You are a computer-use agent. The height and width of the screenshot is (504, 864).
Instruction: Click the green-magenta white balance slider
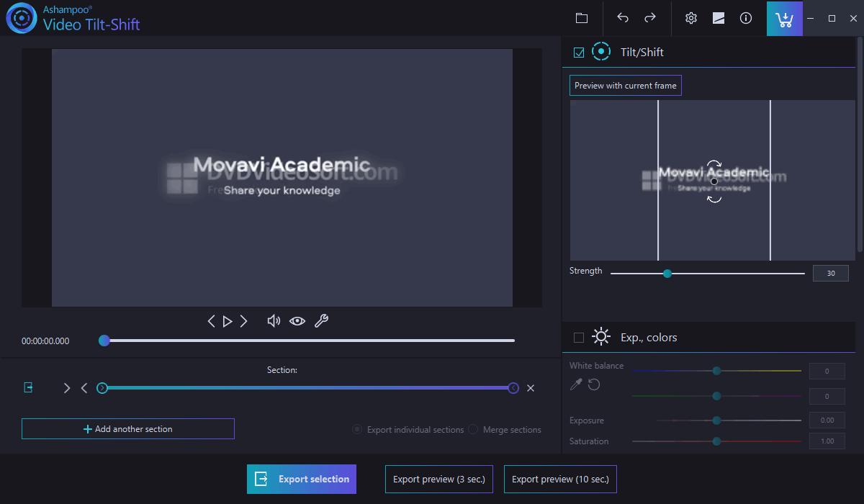pos(716,396)
